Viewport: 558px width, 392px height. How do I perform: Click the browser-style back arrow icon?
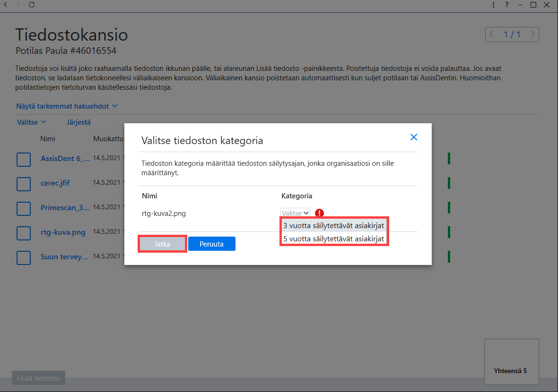coord(6,5)
